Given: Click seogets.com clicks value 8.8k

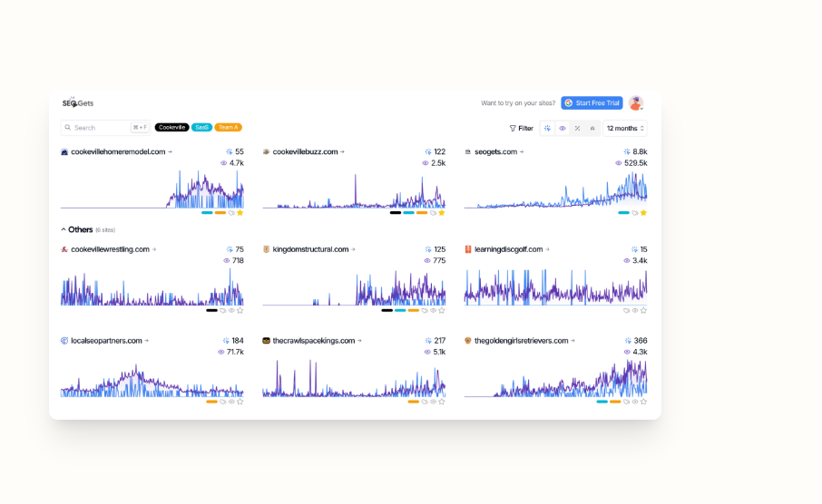Looking at the screenshot, I should [641, 151].
